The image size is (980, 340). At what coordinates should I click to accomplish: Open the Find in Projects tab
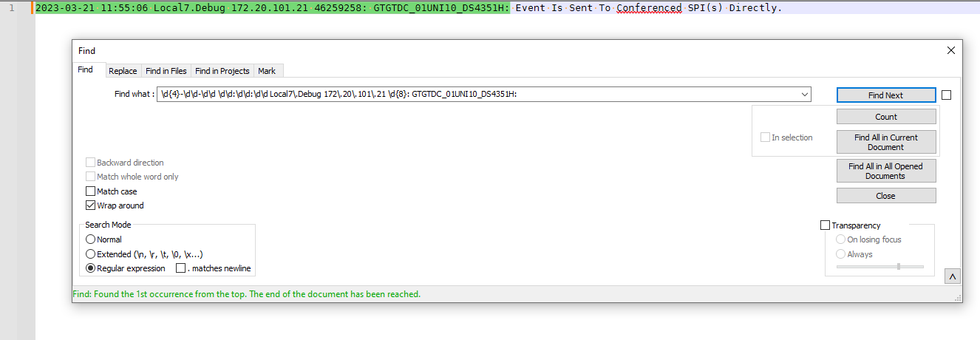coord(222,71)
